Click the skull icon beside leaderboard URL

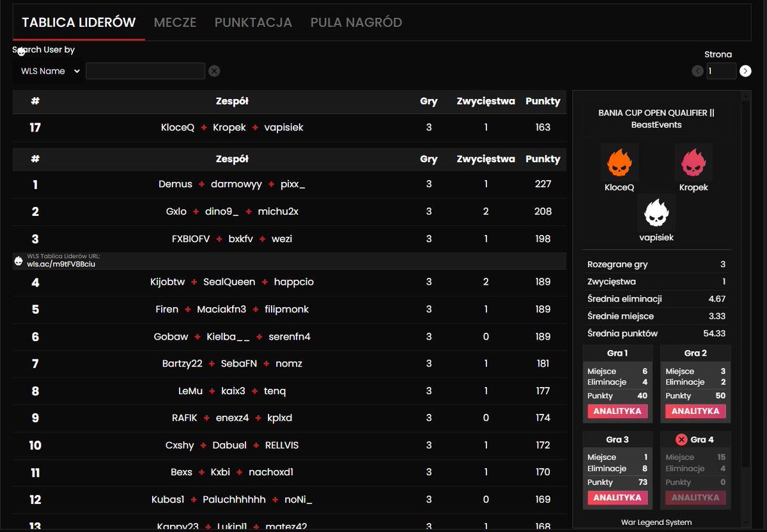(19, 261)
